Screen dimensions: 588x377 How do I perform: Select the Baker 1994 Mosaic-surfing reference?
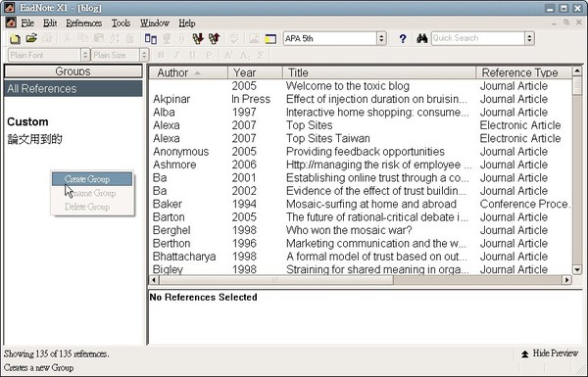pos(361,205)
